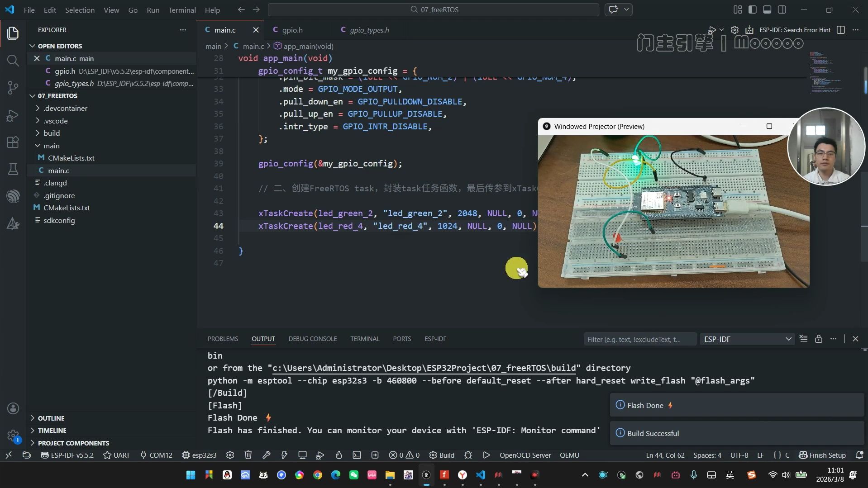
Task: Toggle output auto-scroll lock
Action: (818, 339)
